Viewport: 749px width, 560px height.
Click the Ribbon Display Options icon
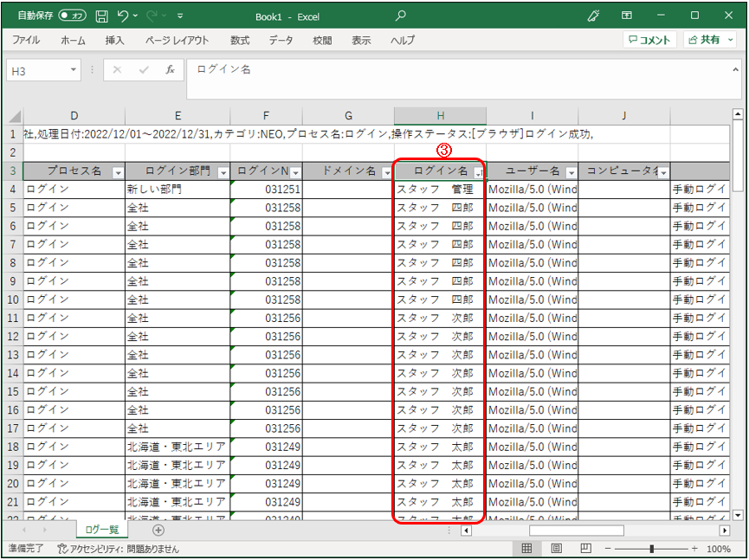pos(626,16)
